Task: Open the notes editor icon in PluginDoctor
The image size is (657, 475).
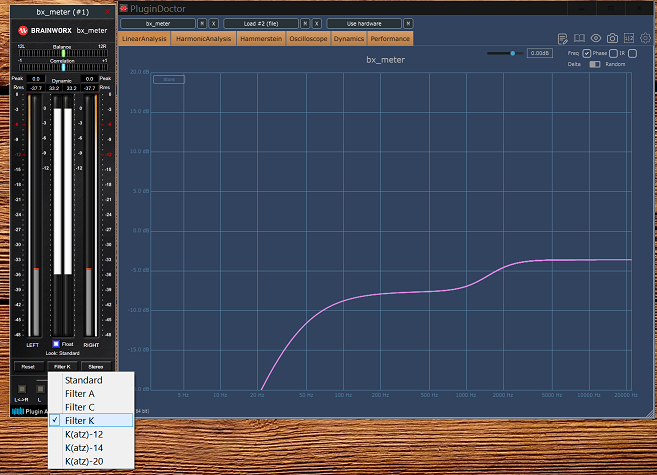Action: [563, 39]
